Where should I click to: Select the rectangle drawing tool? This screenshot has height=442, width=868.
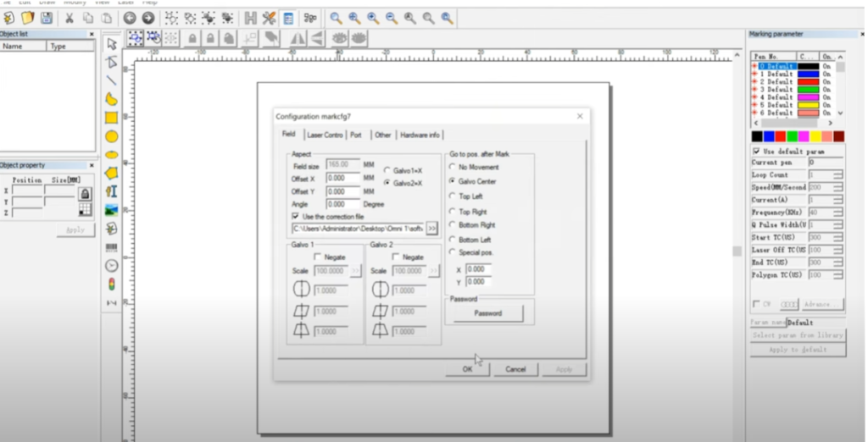click(111, 118)
